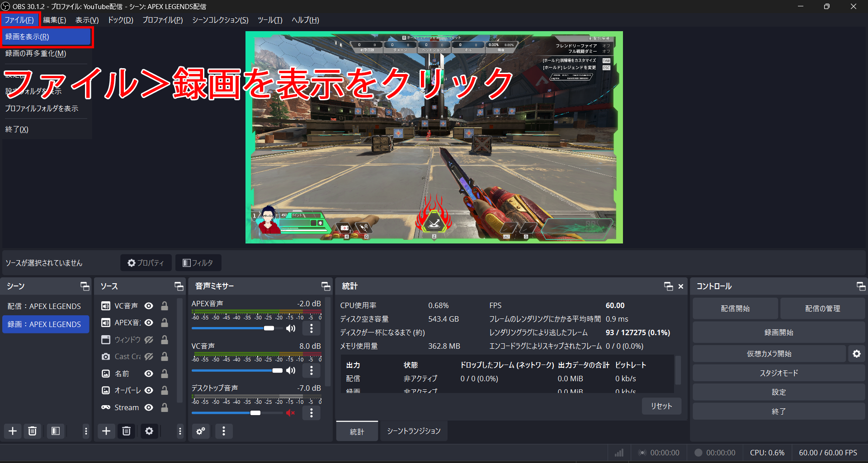The height and width of the screenshot is (463, 868).
Task: Switch to シーントランジション tab
Action: click(x=414, y=431)
